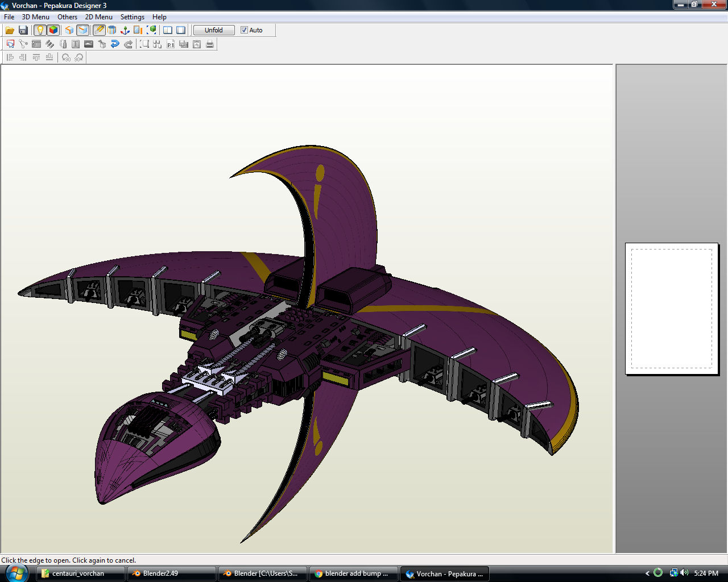The image size is (728, 582).
Task: Switch to single-pane window layout icon
Action: (181, 30)
